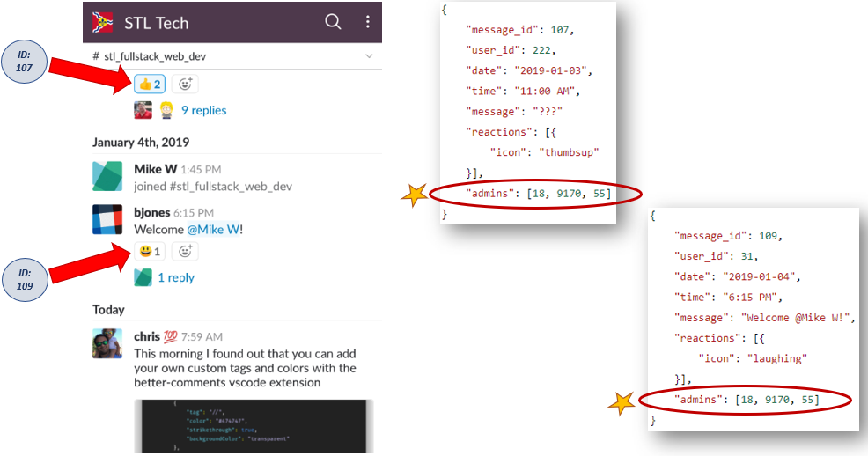Click the bjones username
This screenshot has height=456, width=868.
tap(156, 213)
